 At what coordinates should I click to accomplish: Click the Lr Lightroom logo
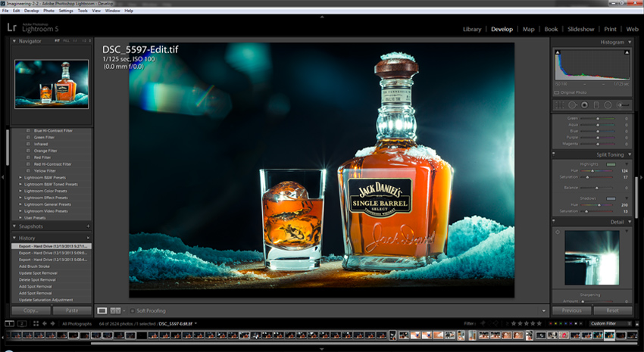12,28
